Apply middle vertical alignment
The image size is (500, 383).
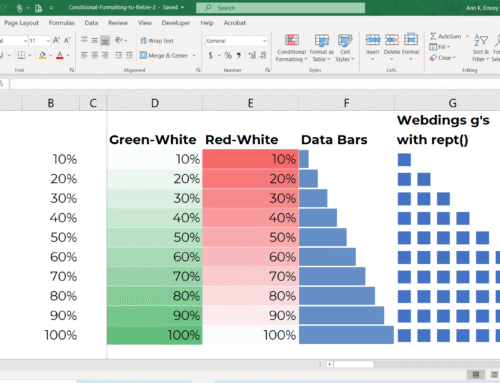click(95, 40)
